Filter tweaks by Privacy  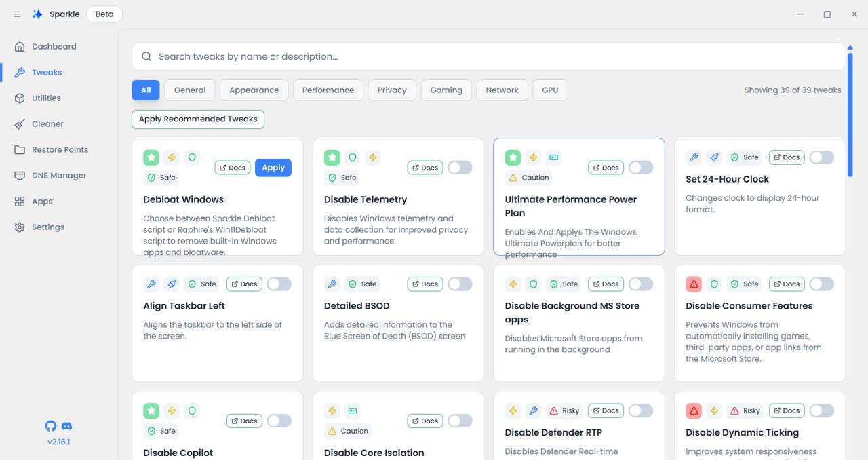click(392, 90)
